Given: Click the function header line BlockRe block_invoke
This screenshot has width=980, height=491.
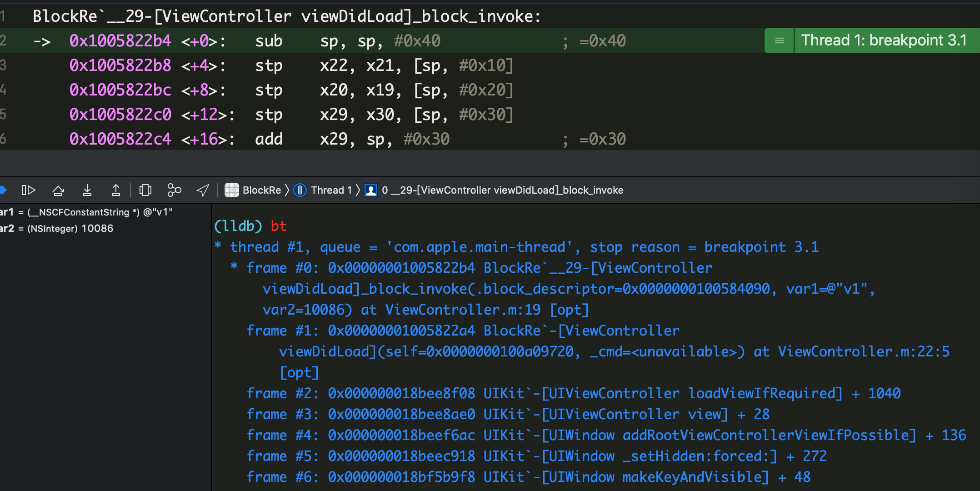Looking at the screenshot, I should coord(286,16).
